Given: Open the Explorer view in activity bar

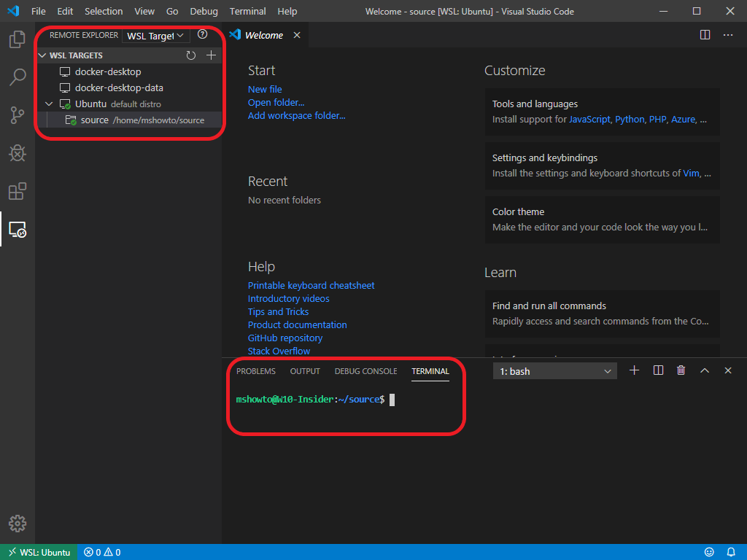Looking at the screenshot, I should coord(18,39).
